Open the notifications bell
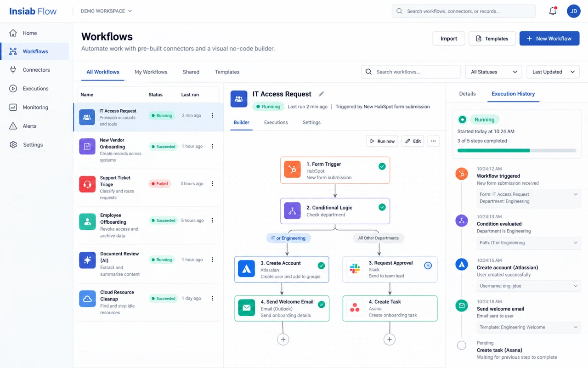This screenshot has width=588, height=368. [553, 11]
